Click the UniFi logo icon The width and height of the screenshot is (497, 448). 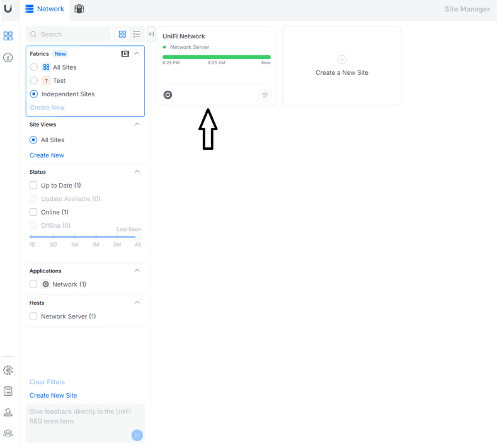click(8, 9)
